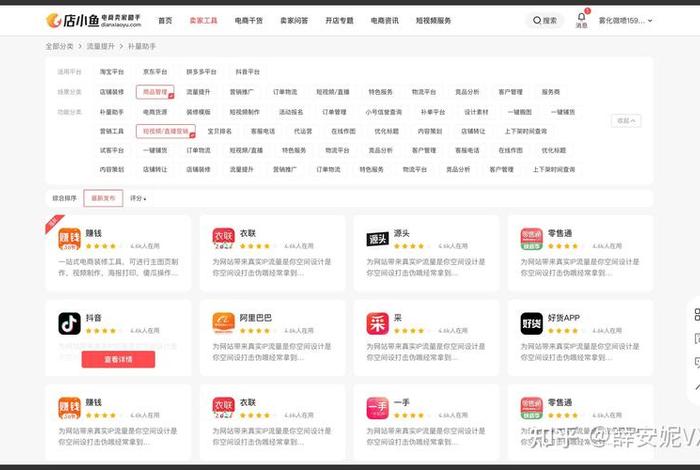700x470 pixels.
Task: Click the 全部分类 breadcrumb
Action: tap(59, 46)
